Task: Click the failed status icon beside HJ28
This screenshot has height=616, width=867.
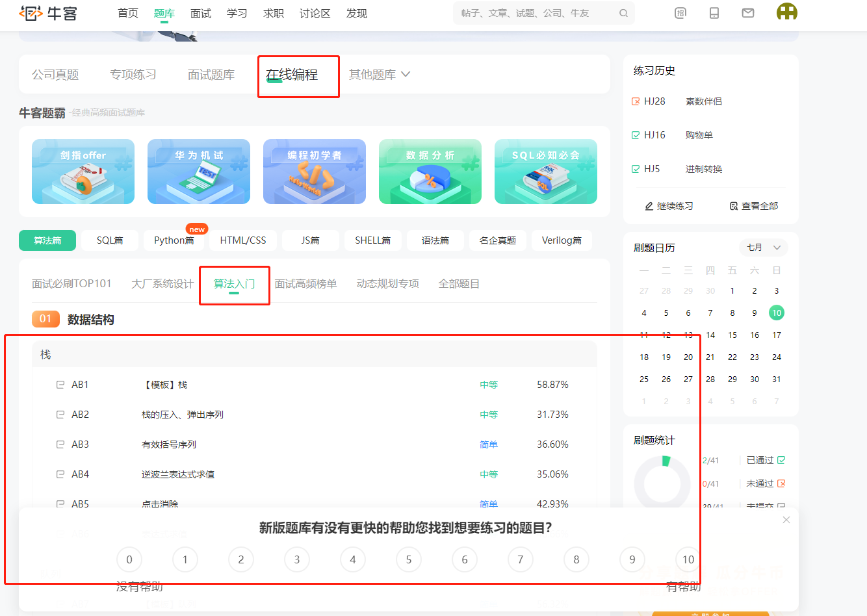Action: coord(636,101)
